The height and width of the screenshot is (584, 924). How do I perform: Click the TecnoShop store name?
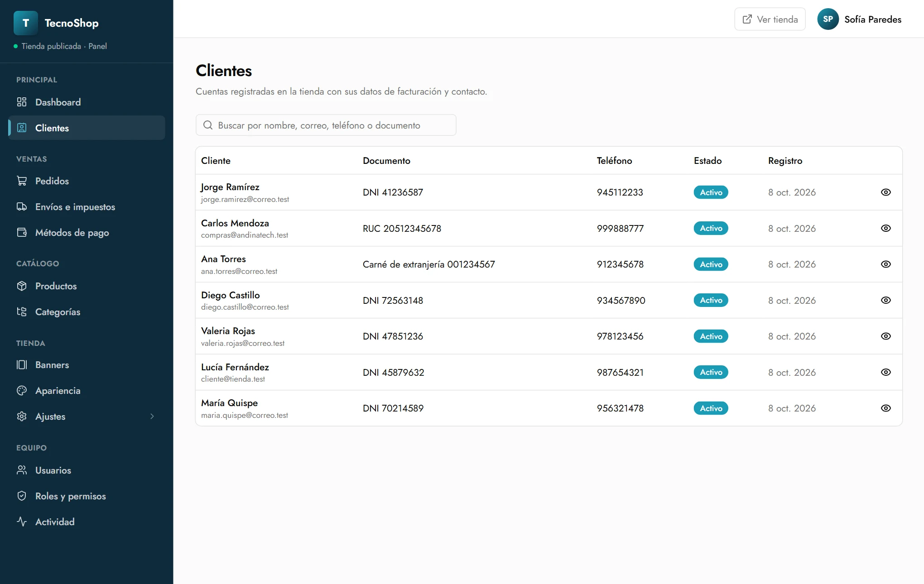72,23
